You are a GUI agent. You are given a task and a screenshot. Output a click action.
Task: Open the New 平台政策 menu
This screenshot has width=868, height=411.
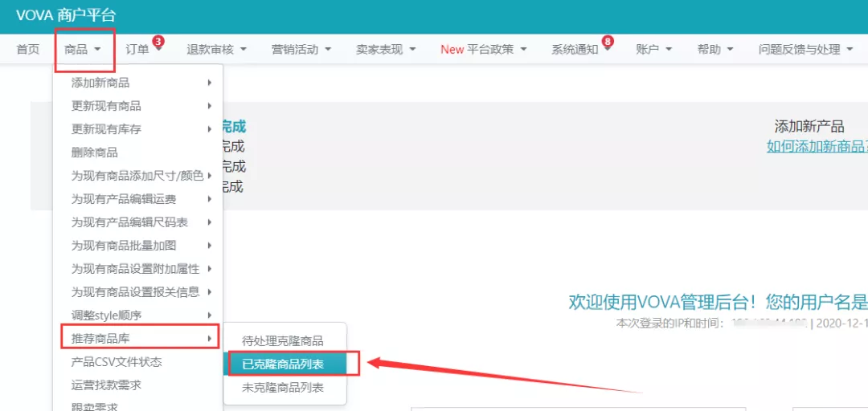483,49
